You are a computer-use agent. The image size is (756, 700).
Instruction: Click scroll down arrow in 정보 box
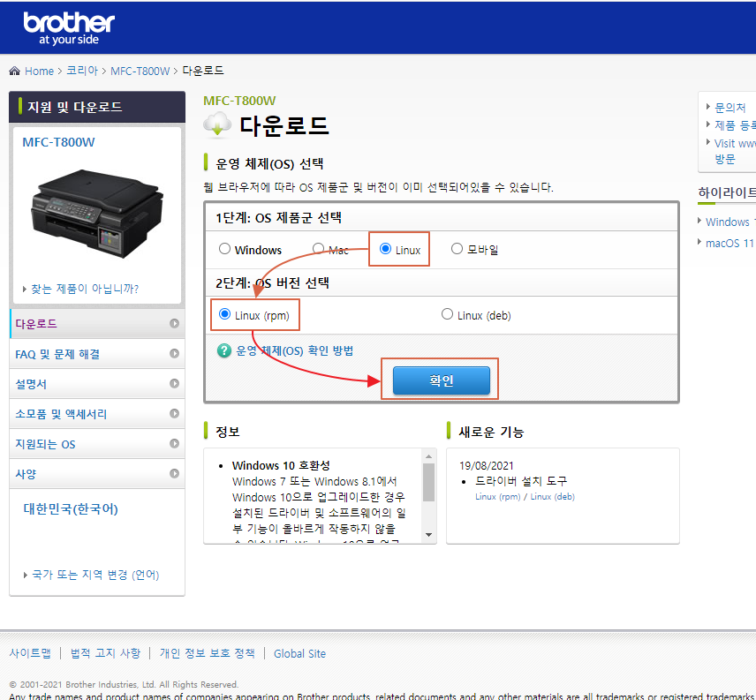pos(428,535)
